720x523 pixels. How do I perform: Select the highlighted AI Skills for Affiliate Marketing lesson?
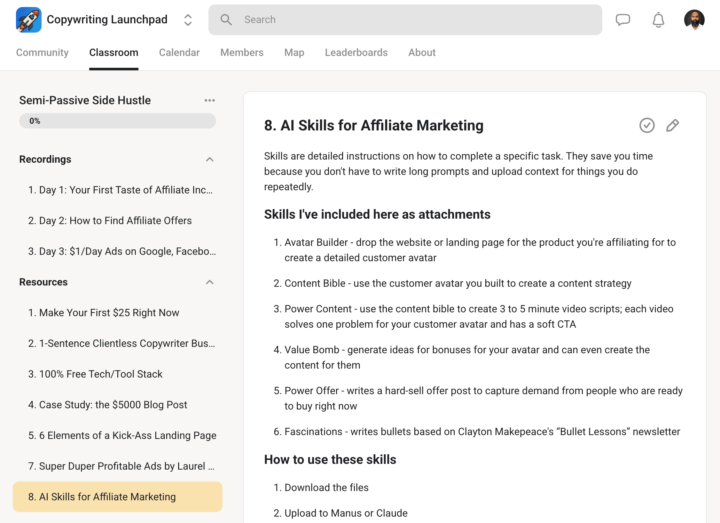coord(118,497)
